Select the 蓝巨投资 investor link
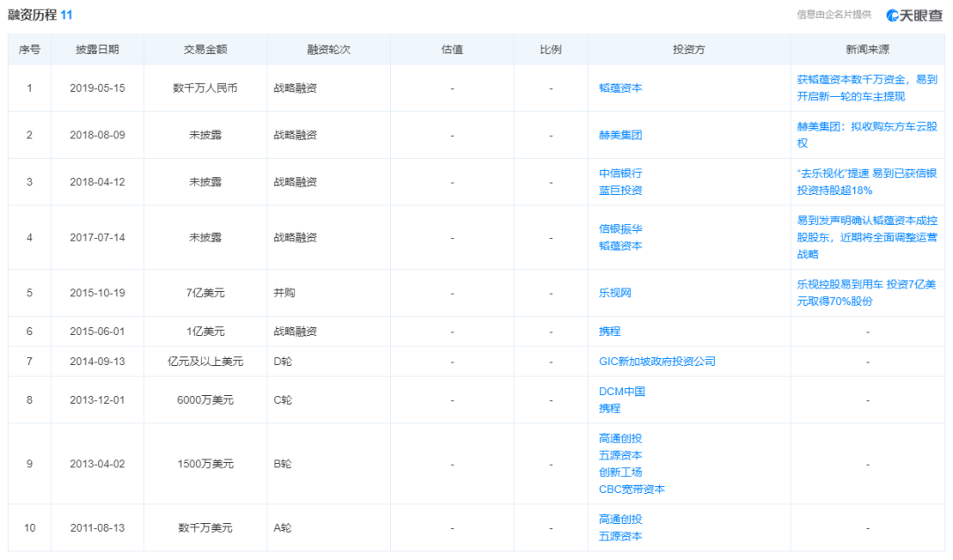The height and width of the screenshot is (560, 953). point(620,190)
